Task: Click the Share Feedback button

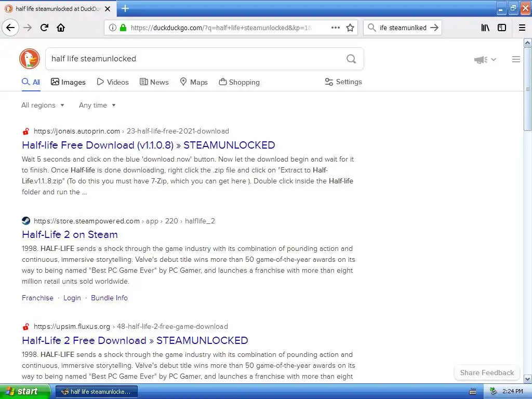Action: (487, 373)
